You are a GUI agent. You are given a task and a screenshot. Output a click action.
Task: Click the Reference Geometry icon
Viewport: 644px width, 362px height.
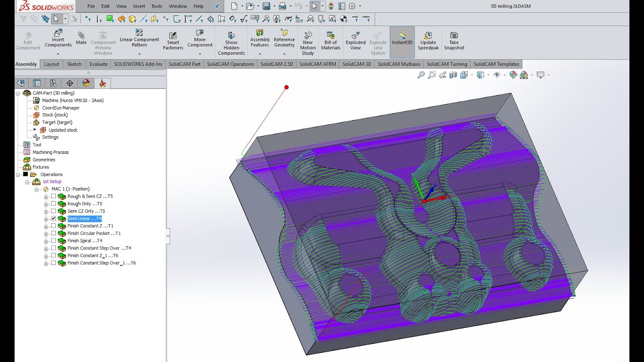[284, 33]
